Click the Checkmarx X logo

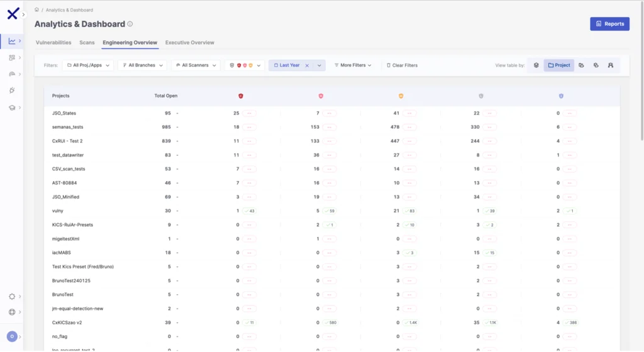click(12, 14)
